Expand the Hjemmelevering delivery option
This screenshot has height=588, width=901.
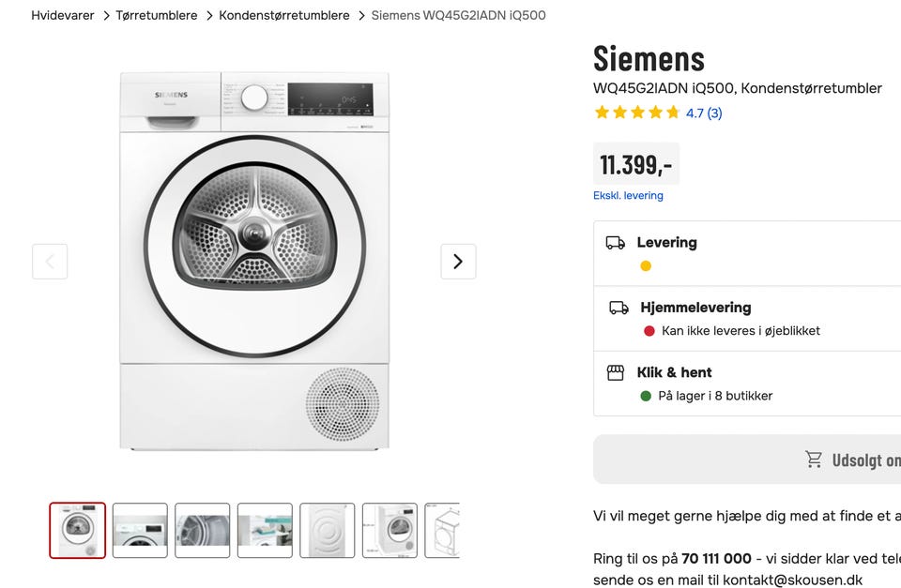click(x=695, y=308)
